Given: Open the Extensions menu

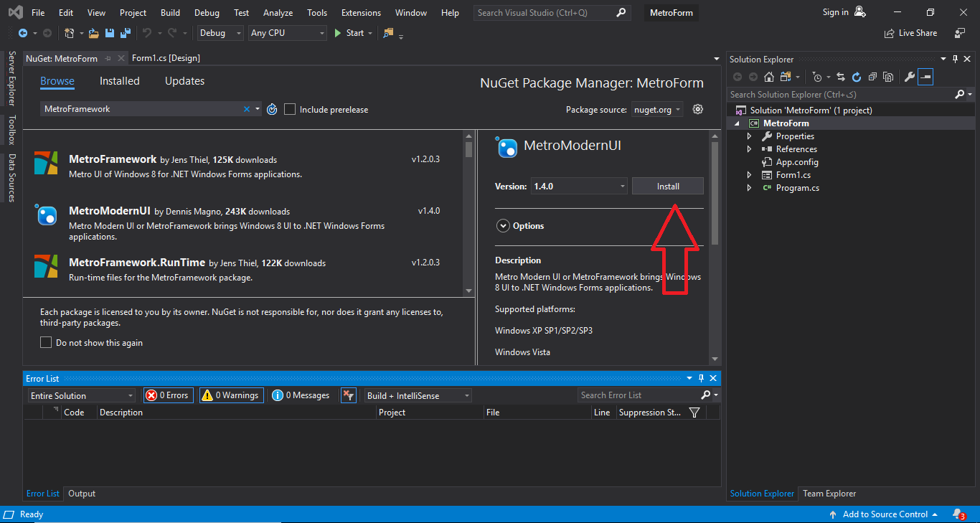Looking at the screenshot, I should [x=361, y=13].
